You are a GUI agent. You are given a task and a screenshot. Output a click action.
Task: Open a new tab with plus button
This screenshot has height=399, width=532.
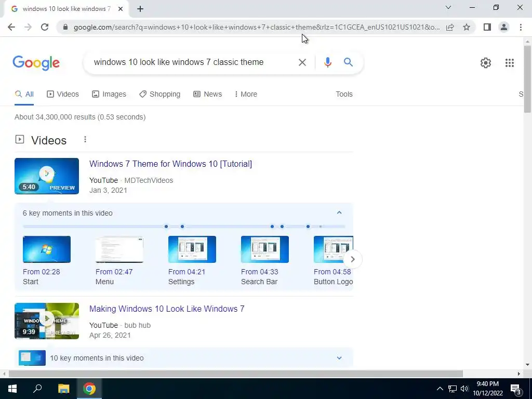[140, 9]
